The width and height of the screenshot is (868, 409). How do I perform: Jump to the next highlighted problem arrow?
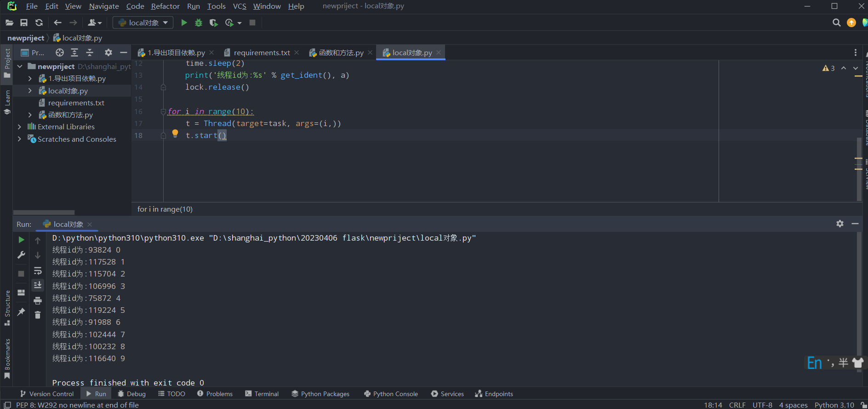(x=856, y=68)
